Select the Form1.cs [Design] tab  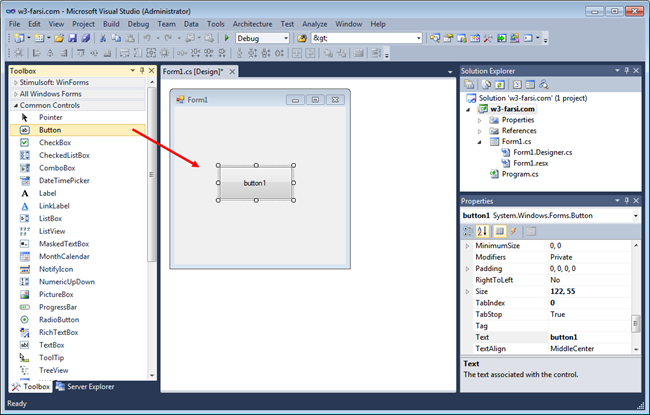tap(193, 71)
